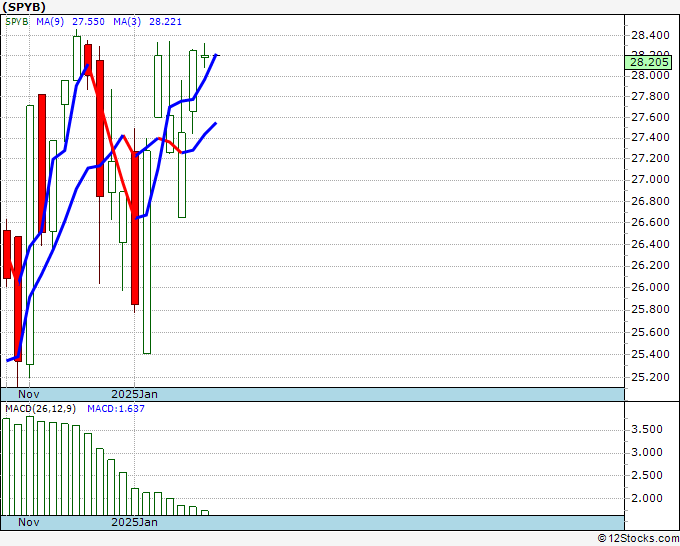Click the 27.550 moving average value

point(88,22)
